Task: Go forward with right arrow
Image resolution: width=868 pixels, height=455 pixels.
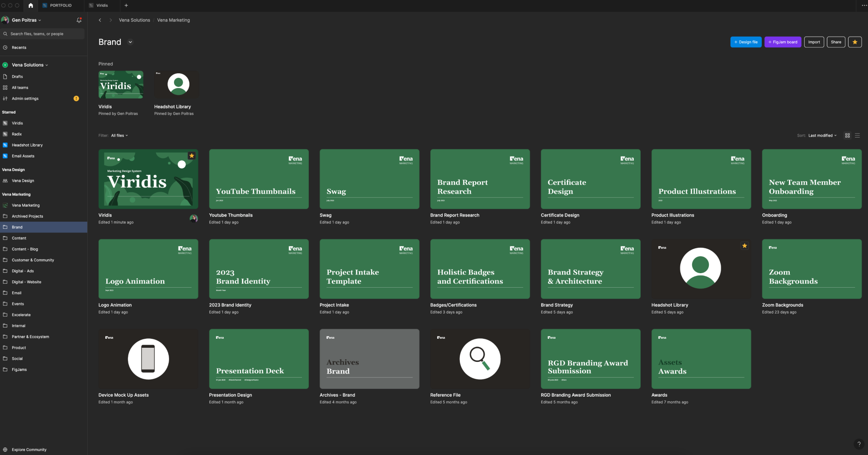Action: click(110, 20)
